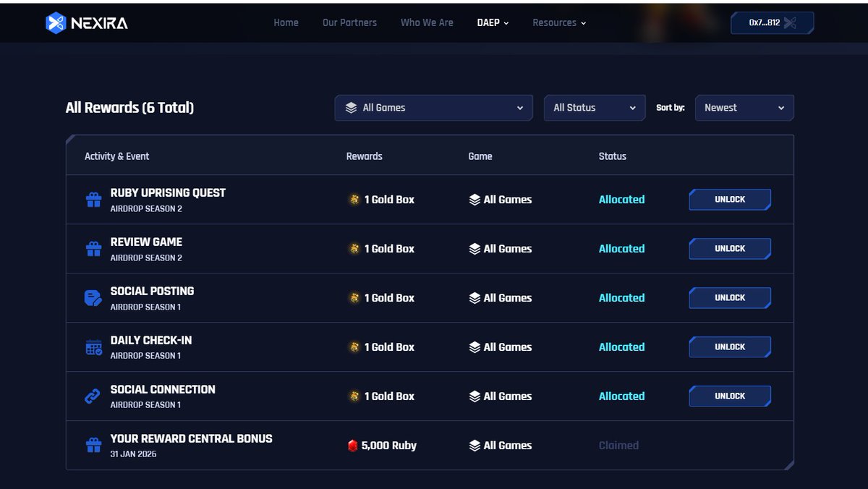This screenshot has height=489, width=868.
Task: Click the All Rewards (6 Total) heading
Action: coord(129,108)
